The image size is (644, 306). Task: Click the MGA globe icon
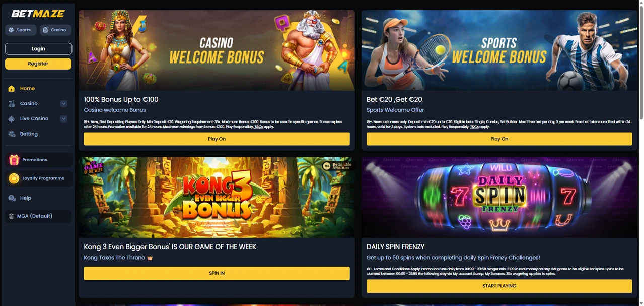[x=12, y=216]
